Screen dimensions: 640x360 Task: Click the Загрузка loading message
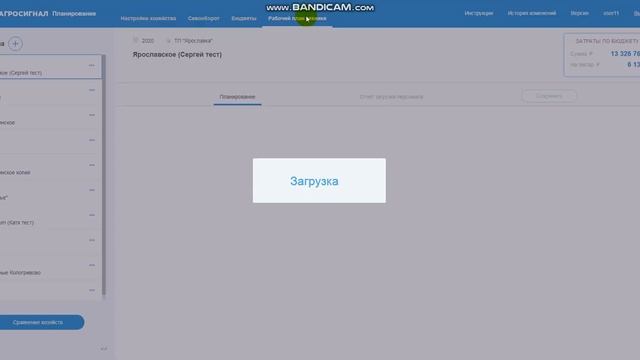coord(314,181)
